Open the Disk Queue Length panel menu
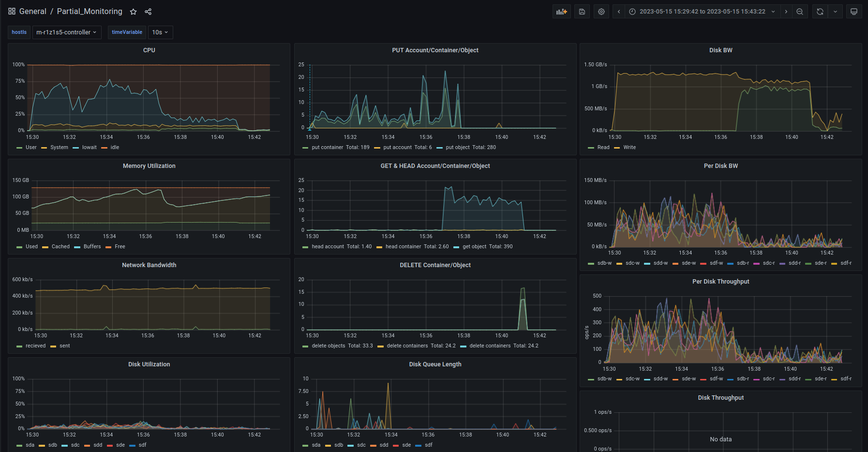The image size is (868, 452). (435, 364)
